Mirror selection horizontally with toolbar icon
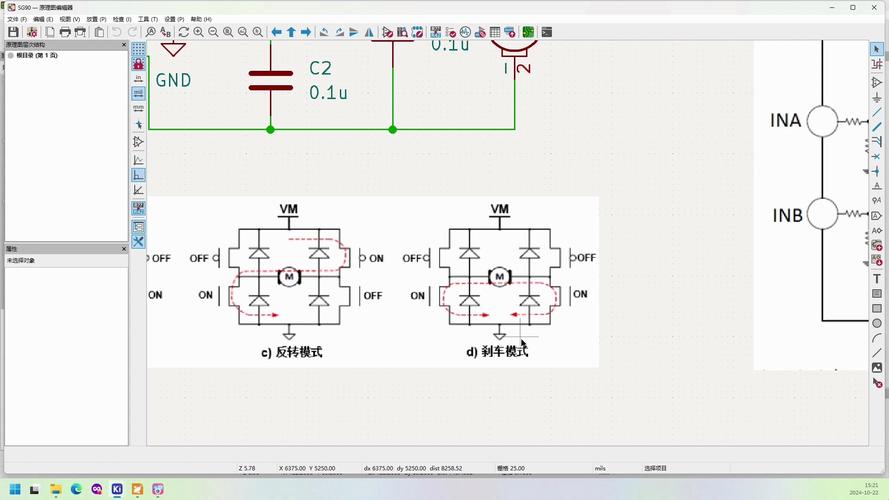 (x=356, y=32)
